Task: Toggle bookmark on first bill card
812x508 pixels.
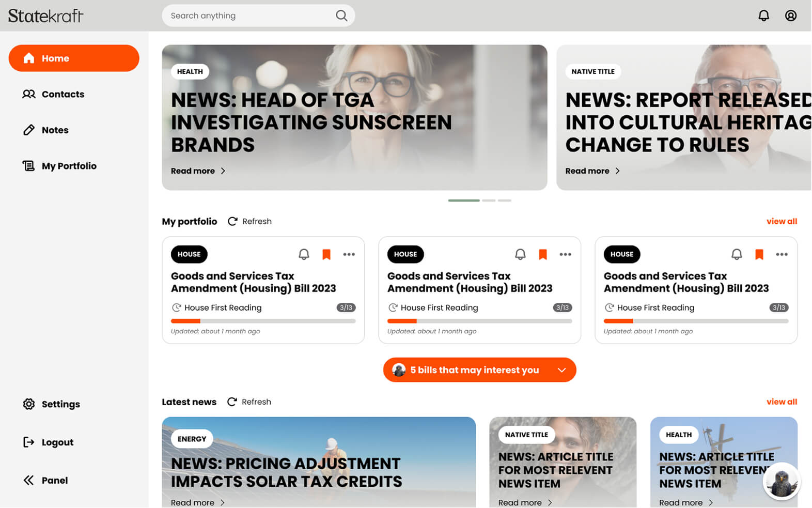Action: [x=326, y=254]
